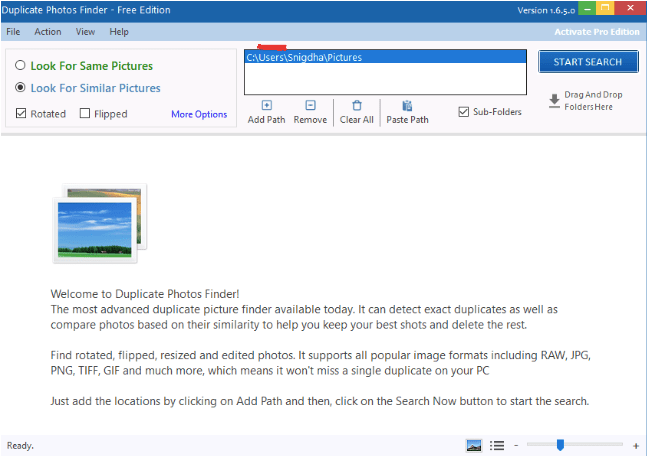649x460 pixels.
Task: Click the minus zoom-out icon
Action: pyautogui.click(x=516, y=446)
